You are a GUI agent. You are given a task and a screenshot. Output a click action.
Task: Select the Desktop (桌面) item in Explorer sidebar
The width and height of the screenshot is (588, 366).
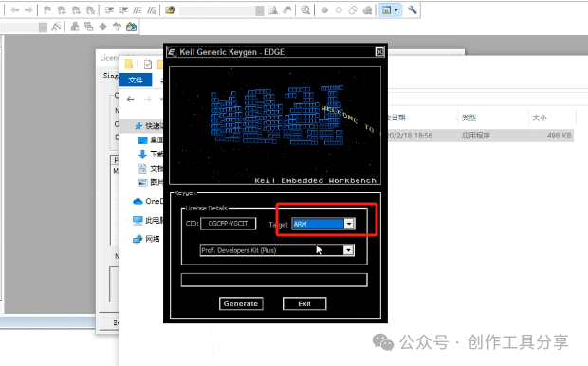point(151,140)
